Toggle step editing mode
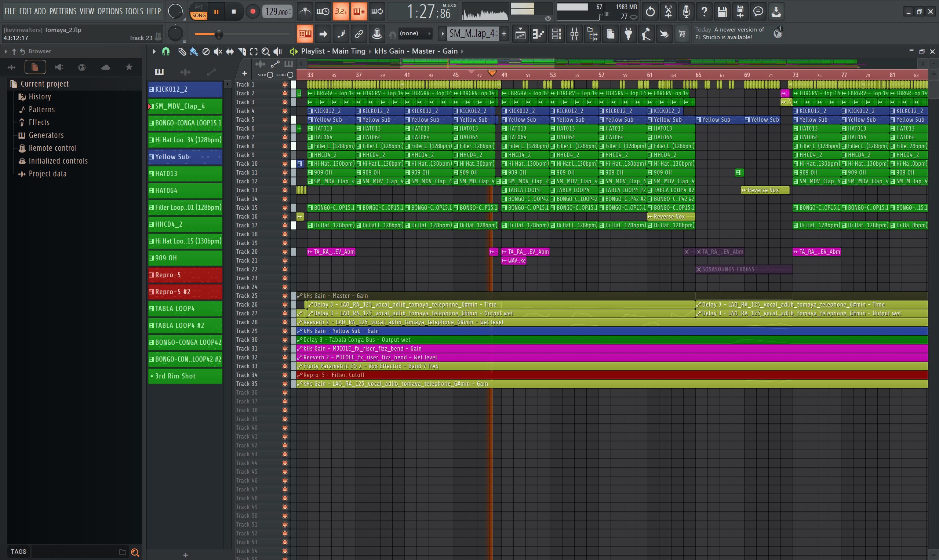Image resolution: width=939 pixels, height=560 pixels. tap(341, 34)
